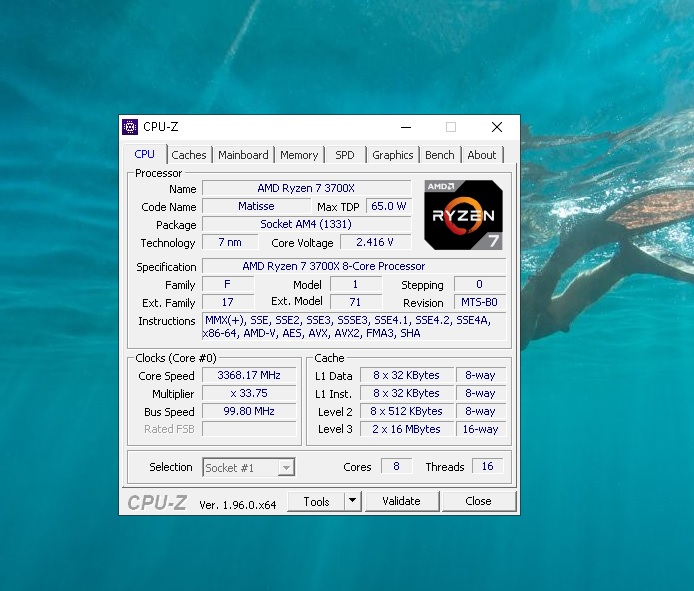Image resolution: width=694 pixels, height=591 pixels.
Task: Click the Validate button
Action: [x=401, y=501]
